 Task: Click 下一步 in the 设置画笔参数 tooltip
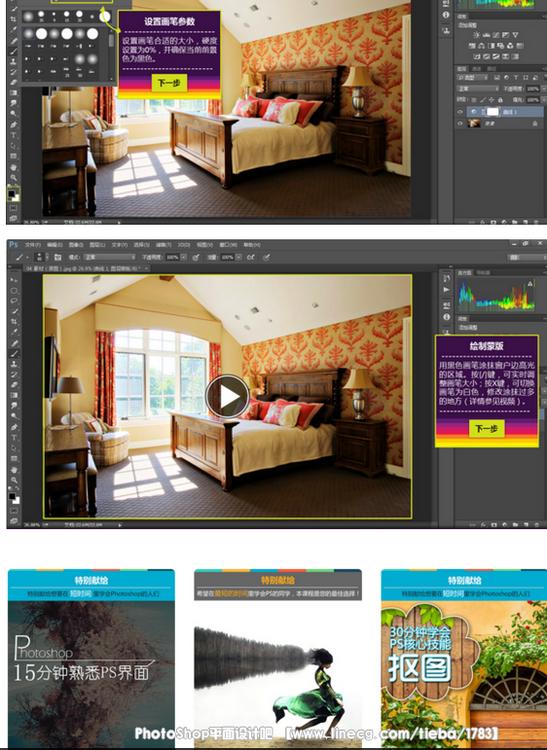tap(169, 83)
